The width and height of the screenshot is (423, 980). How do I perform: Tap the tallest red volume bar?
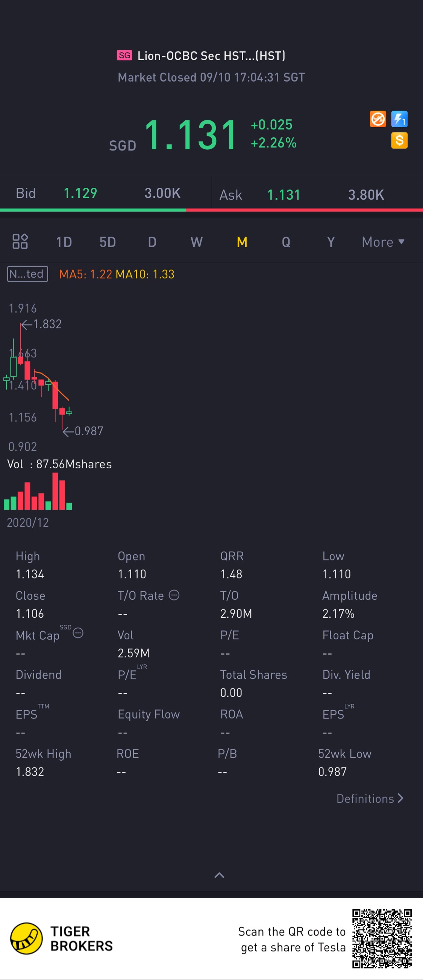56,491
